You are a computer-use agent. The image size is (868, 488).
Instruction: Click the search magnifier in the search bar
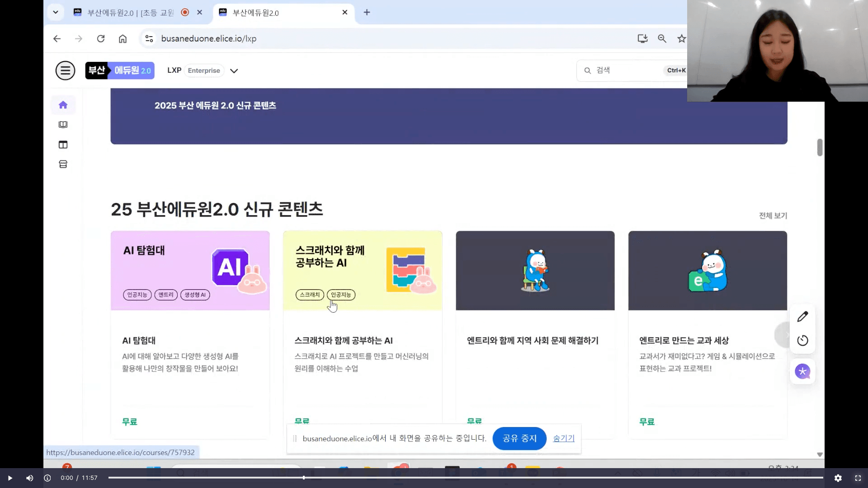pos(587,70)
